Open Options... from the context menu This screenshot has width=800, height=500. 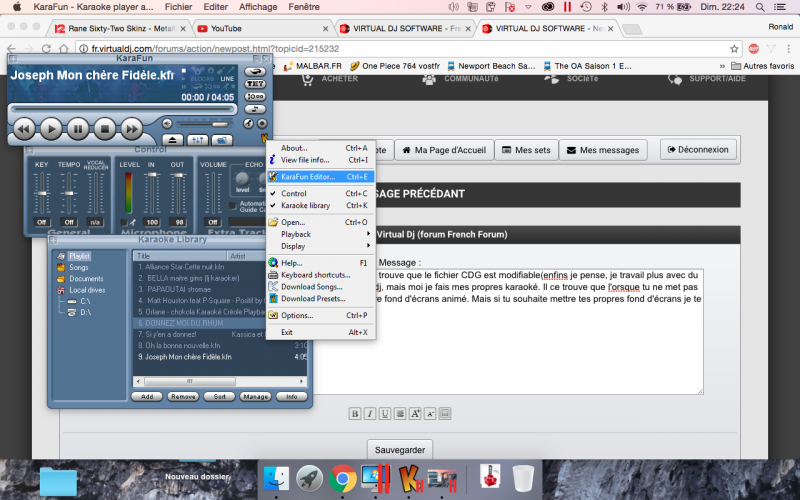pyautogui.click(x=321, y=315)
